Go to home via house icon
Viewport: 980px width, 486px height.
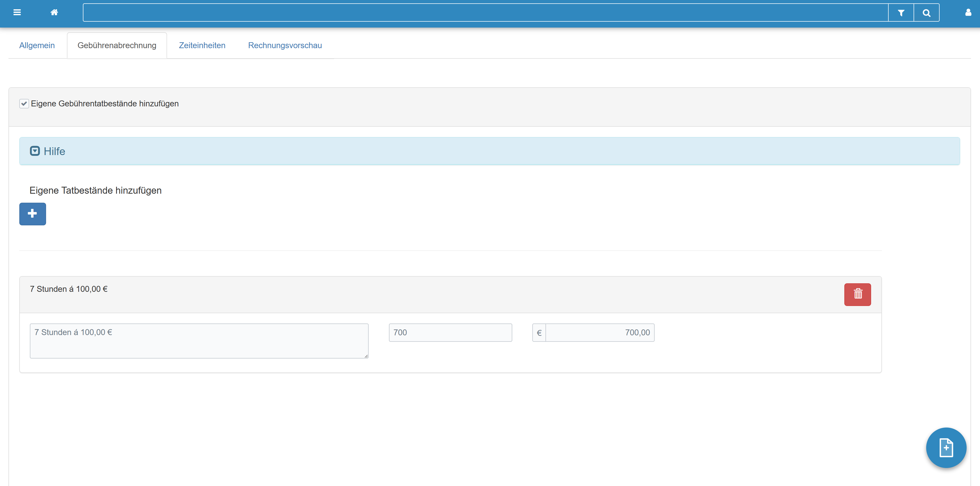[x=54, y=12]
